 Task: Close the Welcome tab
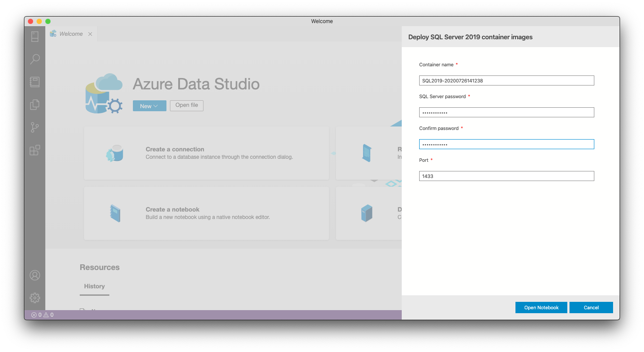[90, 34]
